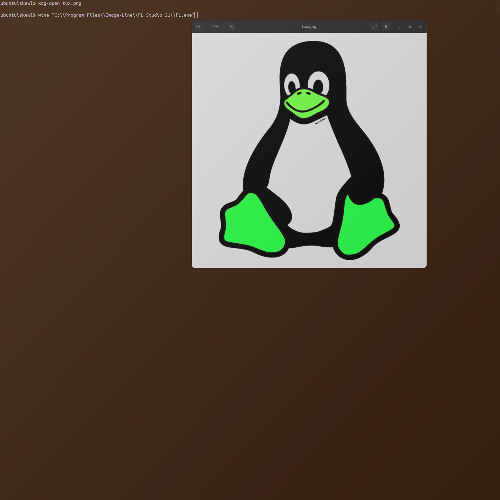Click the wine FL Studio command line
This screenshot has height=500, width=500.
point(99,15)
